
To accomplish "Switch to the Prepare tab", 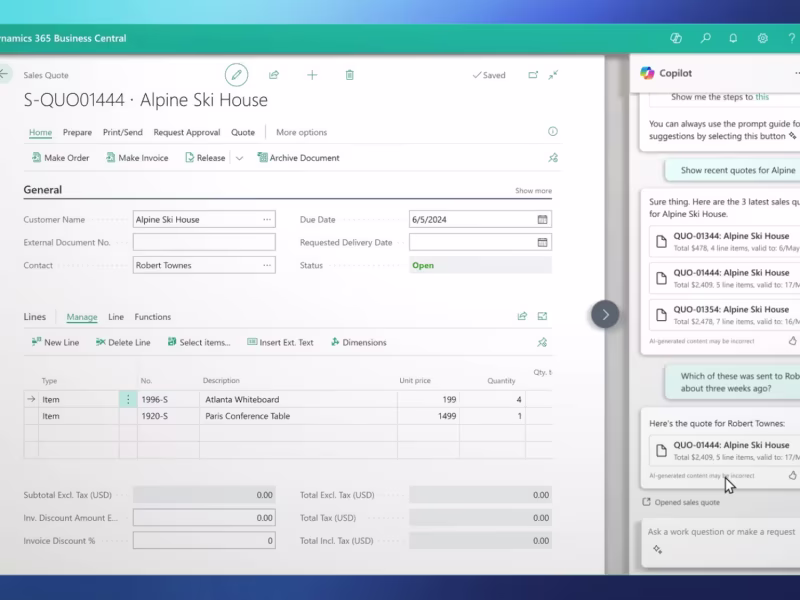I will [78, 132].
